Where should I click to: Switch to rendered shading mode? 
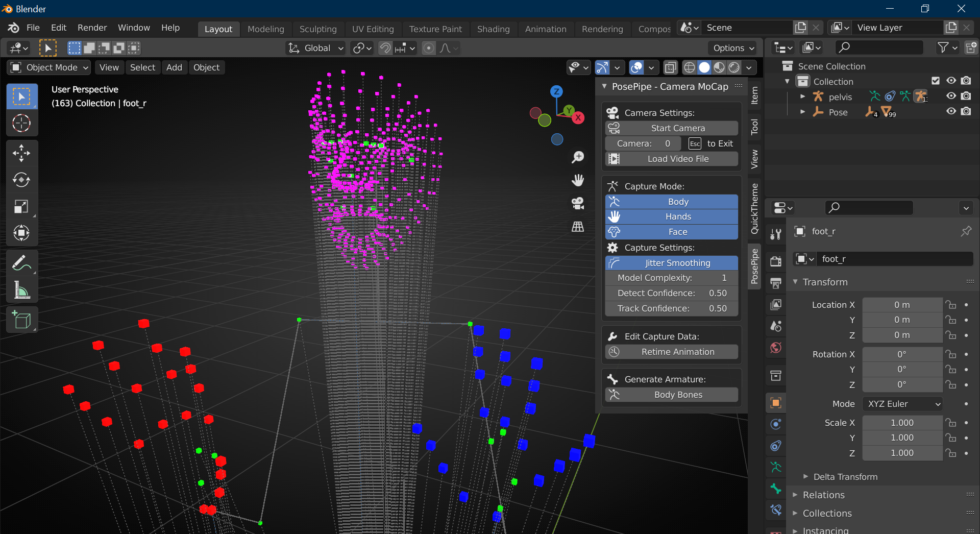tap(734, 67)
